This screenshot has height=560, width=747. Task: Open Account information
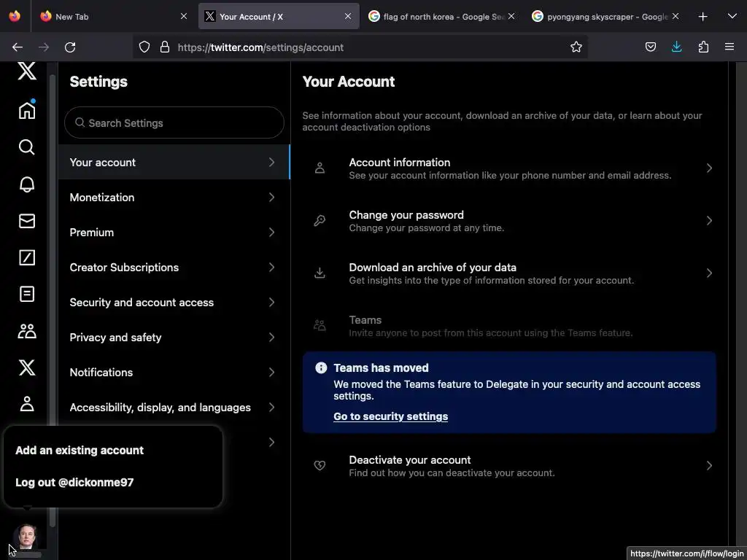[x=509, y=168]
